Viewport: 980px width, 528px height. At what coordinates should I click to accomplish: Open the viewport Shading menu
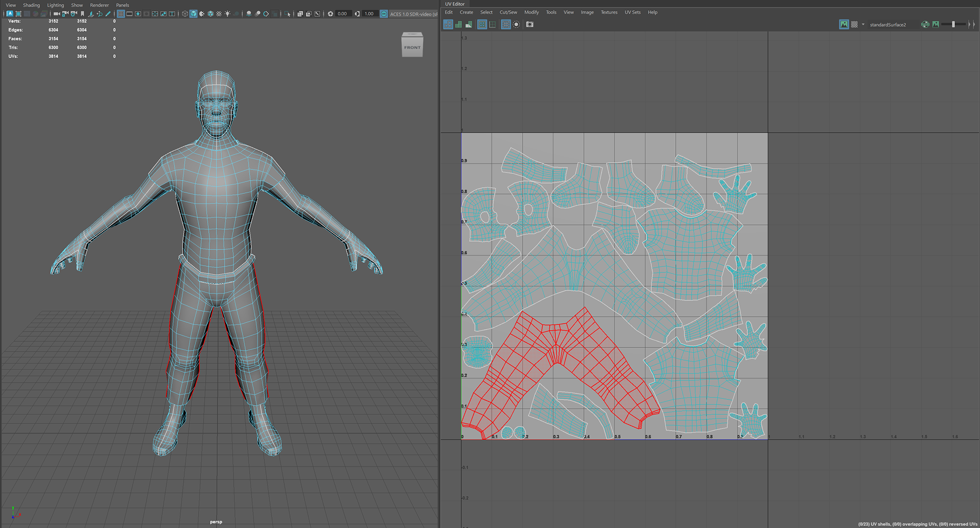click(31, 5)
